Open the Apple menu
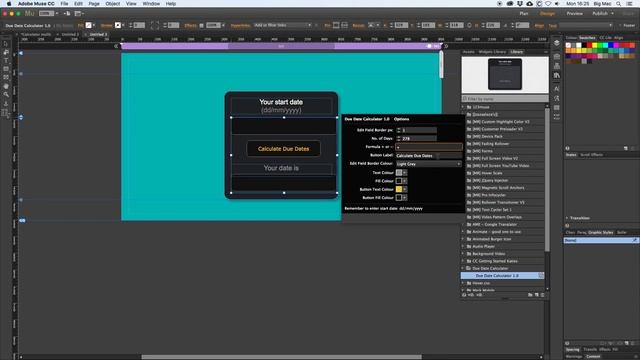This screenshot has width=640, height=360. 9,4
